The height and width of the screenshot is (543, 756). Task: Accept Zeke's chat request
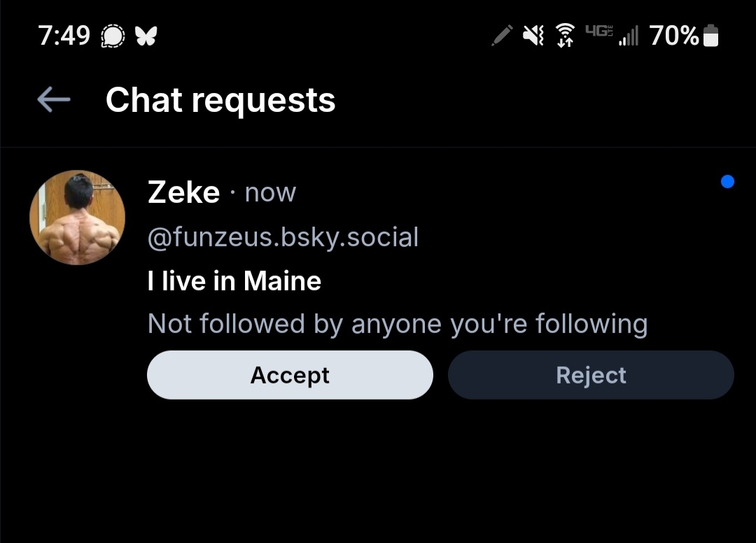(290, 375)
